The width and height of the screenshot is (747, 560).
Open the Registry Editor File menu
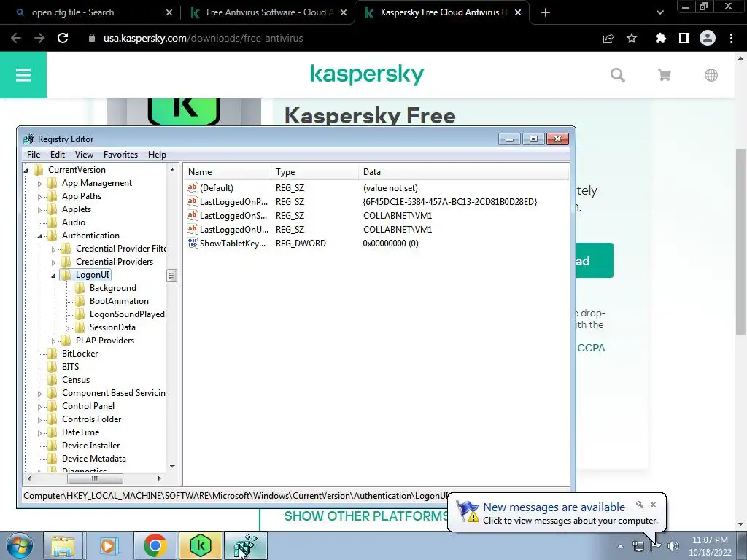coord(34,155)
